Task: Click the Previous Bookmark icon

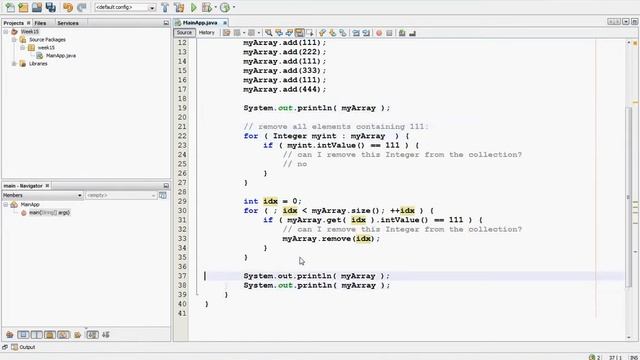Action: pos(322,33)
